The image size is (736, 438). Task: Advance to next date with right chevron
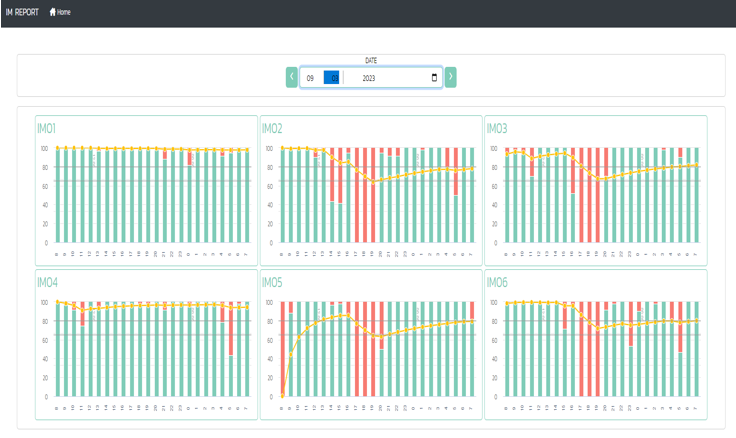pyautogui.click(x=450, y=77)
